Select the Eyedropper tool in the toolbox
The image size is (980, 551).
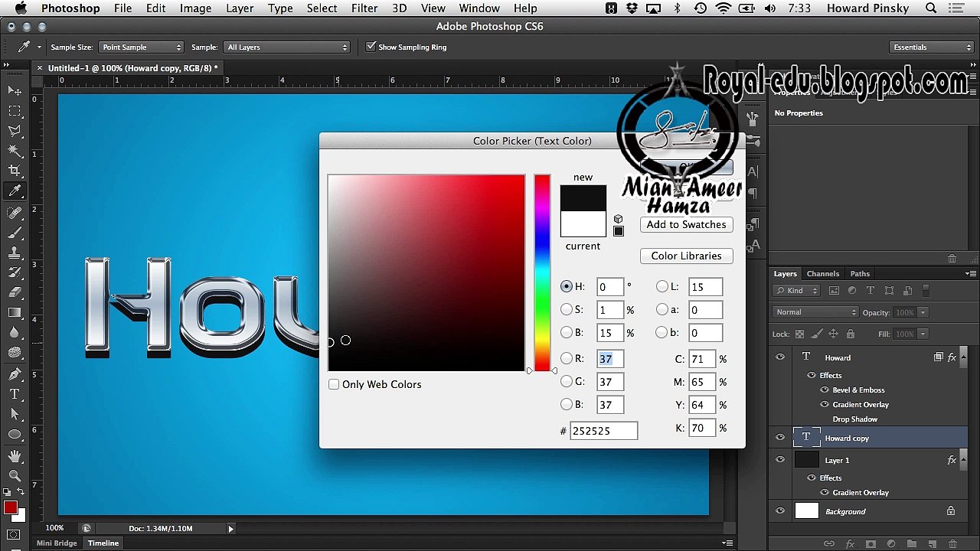pyautogui.click(x=15, y=191)
